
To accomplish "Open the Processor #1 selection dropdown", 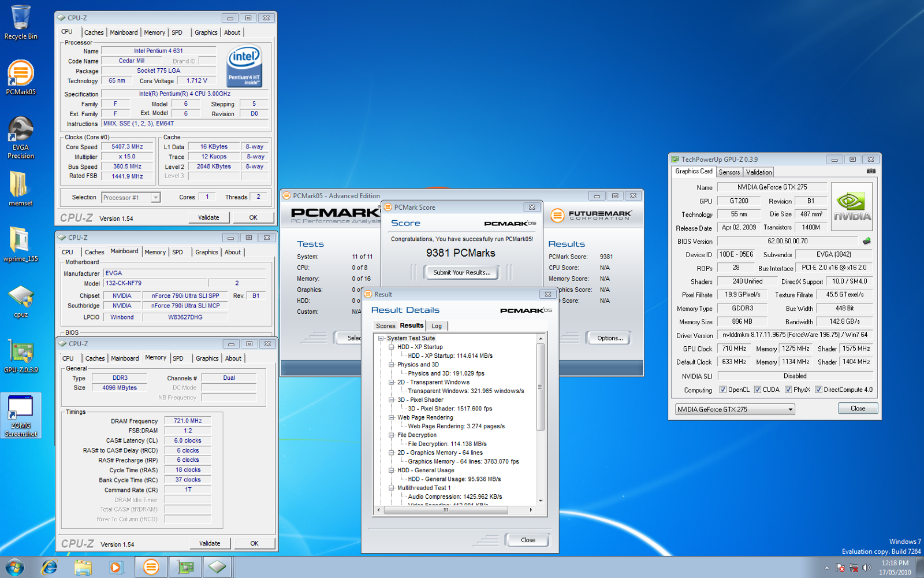I will [131, 198].
